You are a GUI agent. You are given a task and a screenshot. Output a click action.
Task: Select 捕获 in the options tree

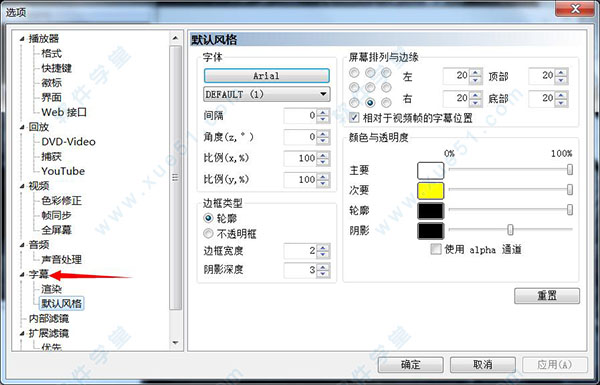coord(51,157)
